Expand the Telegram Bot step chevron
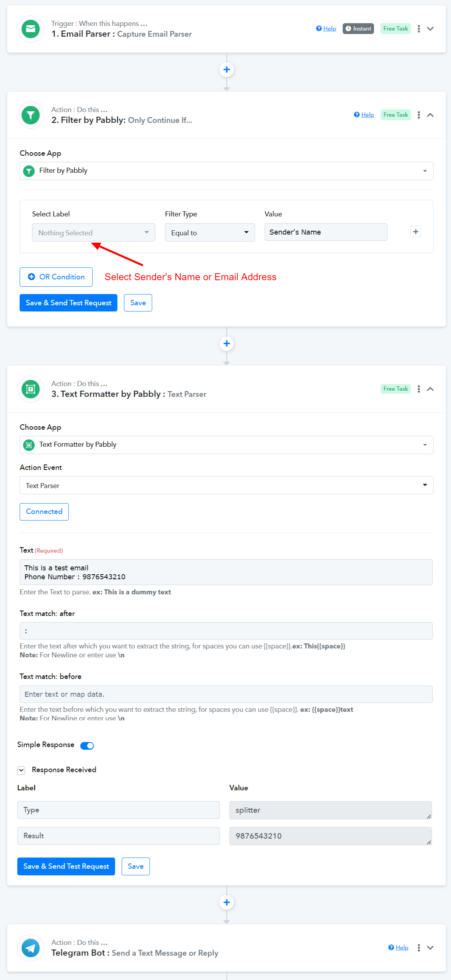This screenshot has width=451, height=980. click(431, 948)
